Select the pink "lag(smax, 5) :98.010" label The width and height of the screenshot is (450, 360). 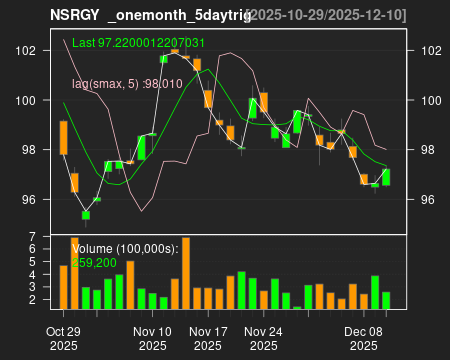click(127, 84)
